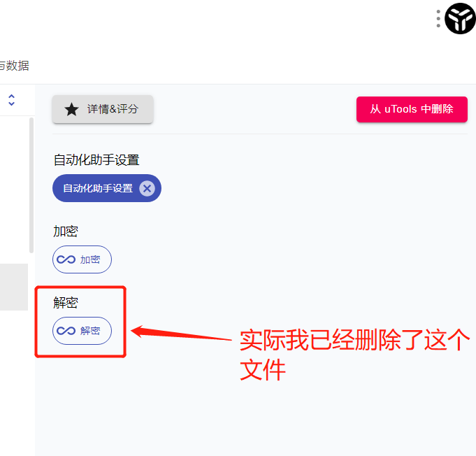Open 详情&评分 details and rating

(103, 109)
